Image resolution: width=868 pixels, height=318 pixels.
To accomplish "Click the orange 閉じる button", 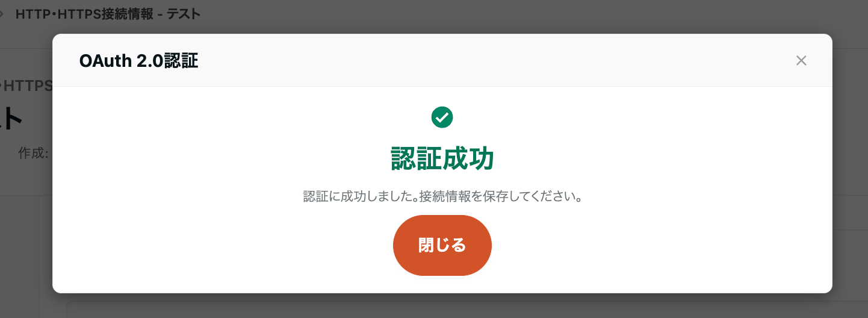I will pyautogui.click(x=442, y=245).
